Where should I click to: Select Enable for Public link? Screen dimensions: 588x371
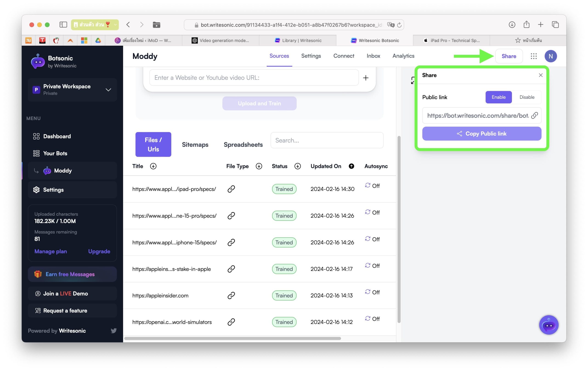pos(498,97)
